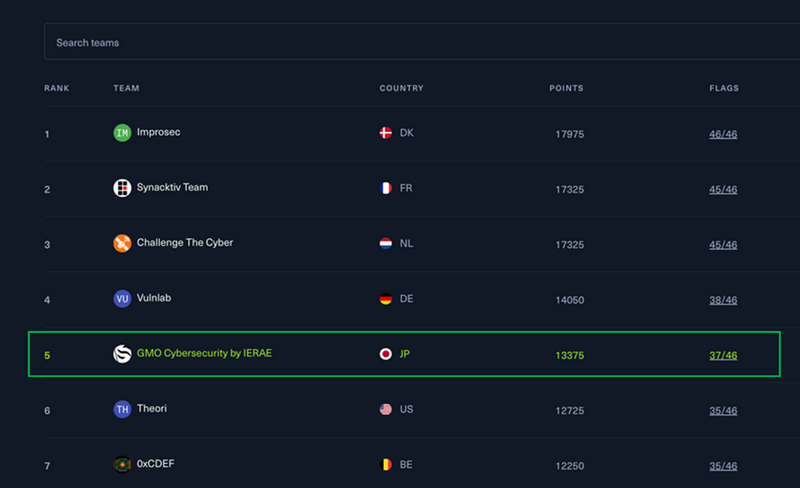800x488 pixels.
Task: Click the 0xCDEF team logo icon
Action: click(122, 464)
